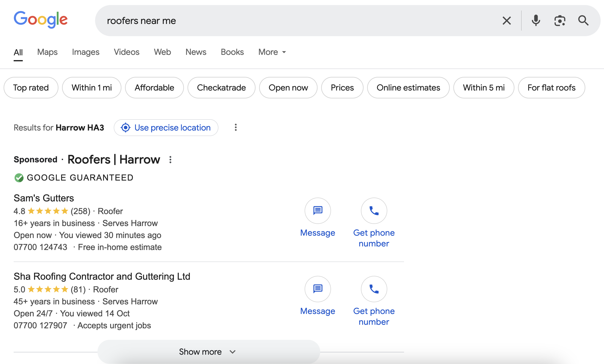
Task: Click Message label under Sam's Gutters
Action: [x=318, y=233]
